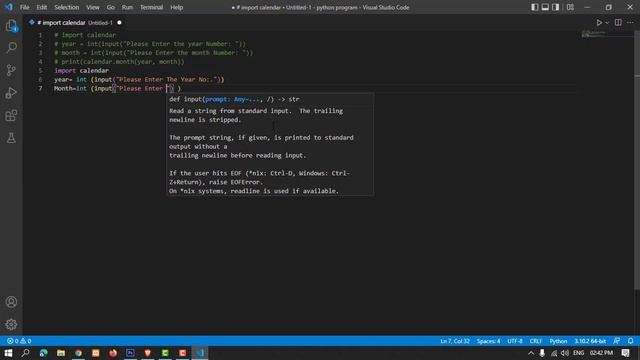Viewport: 640px width, 360px height.
Task: Click line number 3 in gutter
Action: click(x=40, y=53)
